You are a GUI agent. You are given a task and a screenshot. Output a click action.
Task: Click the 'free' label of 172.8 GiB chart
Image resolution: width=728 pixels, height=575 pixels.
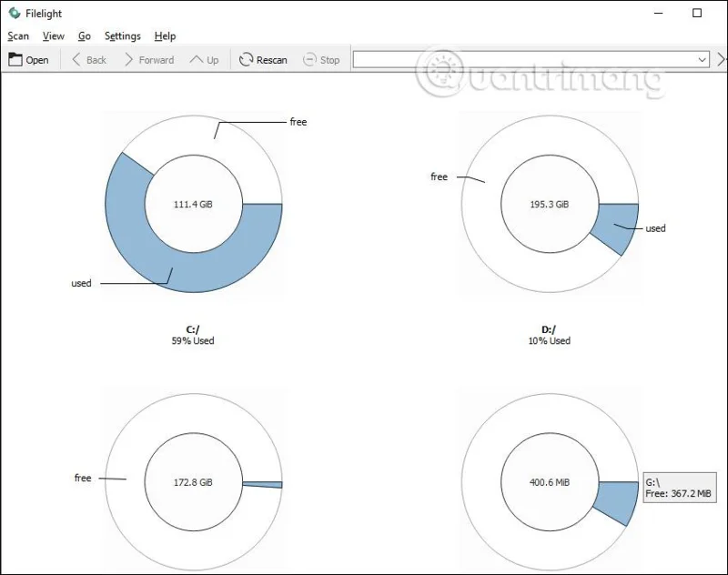[x=83, y=478]
